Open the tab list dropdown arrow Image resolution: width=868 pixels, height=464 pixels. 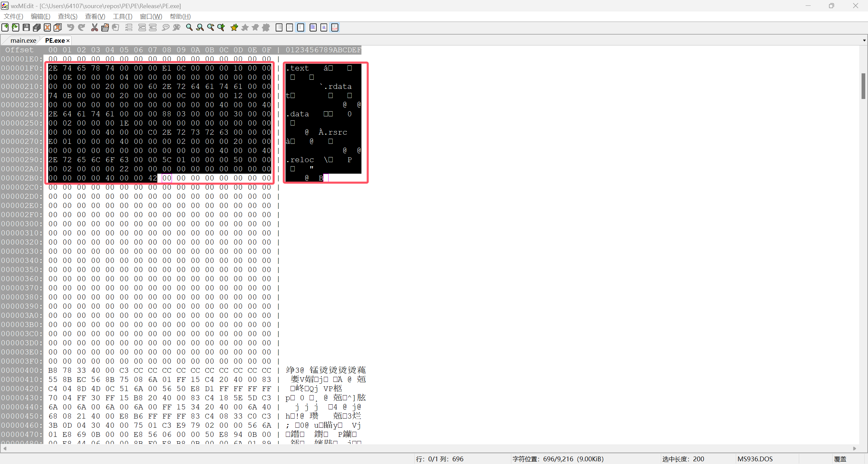click(x=864, y=40)
